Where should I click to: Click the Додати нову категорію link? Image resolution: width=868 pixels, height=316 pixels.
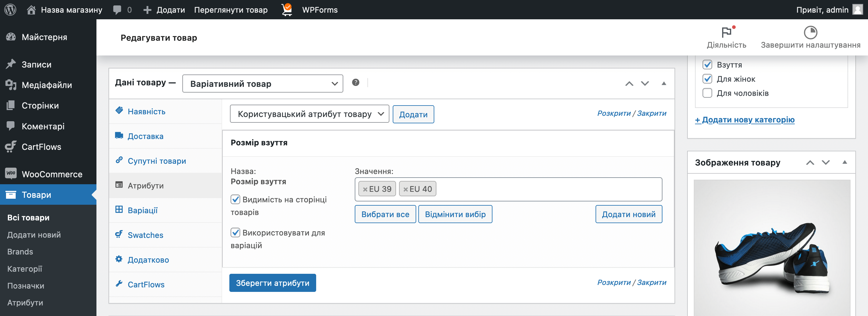tap(745, 120)
